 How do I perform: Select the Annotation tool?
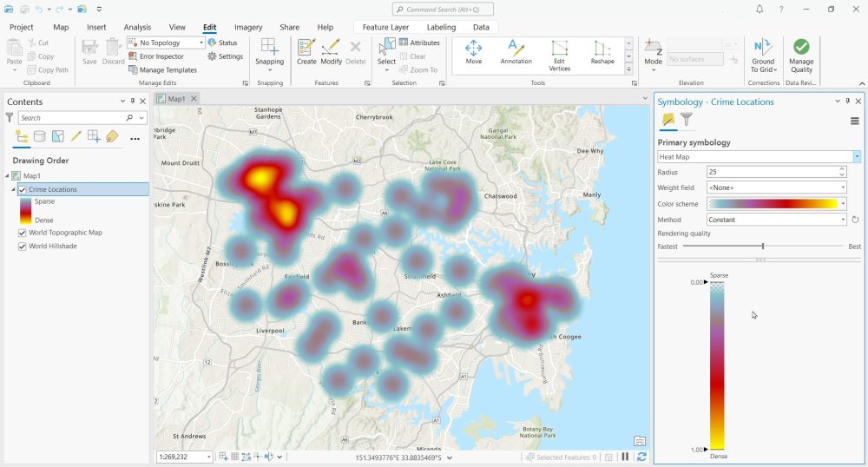coord(516,53)
